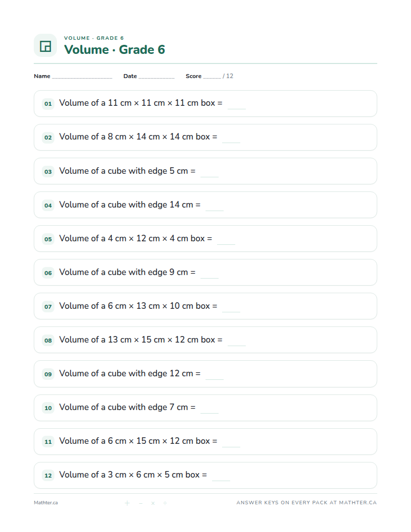Click the Date blank line
411x532 pixels.
coord(156,78)
